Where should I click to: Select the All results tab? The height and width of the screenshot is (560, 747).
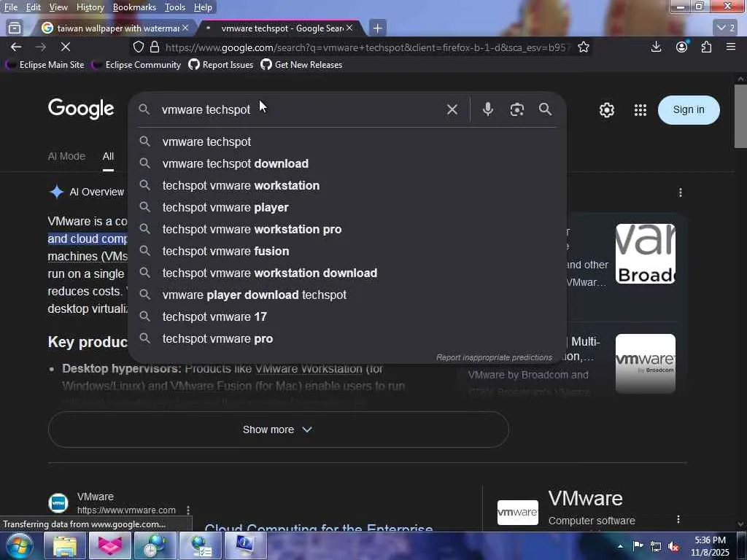coord(108,156)
